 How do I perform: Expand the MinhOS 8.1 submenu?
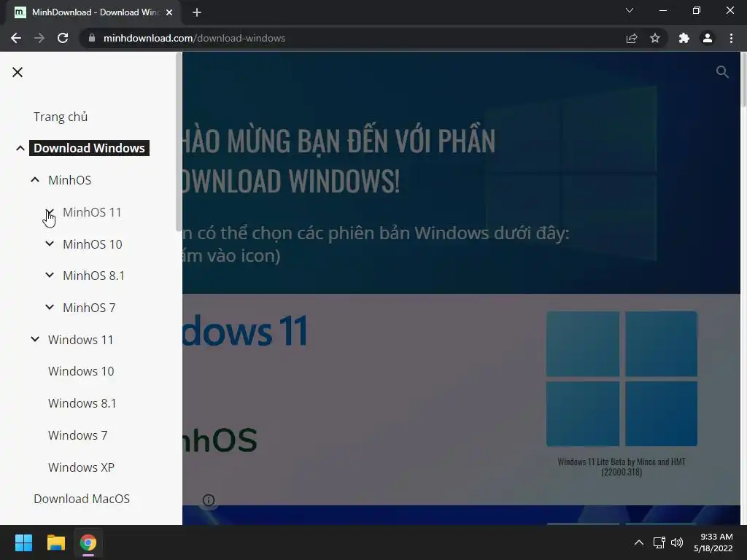coord(50,275)
